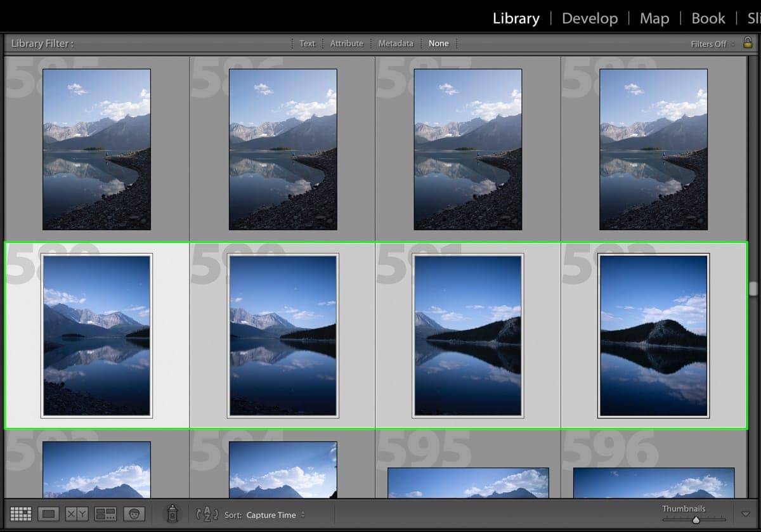The image size is (761, 532).
Task: Select photo thumbnail 588
Action: 654,149
